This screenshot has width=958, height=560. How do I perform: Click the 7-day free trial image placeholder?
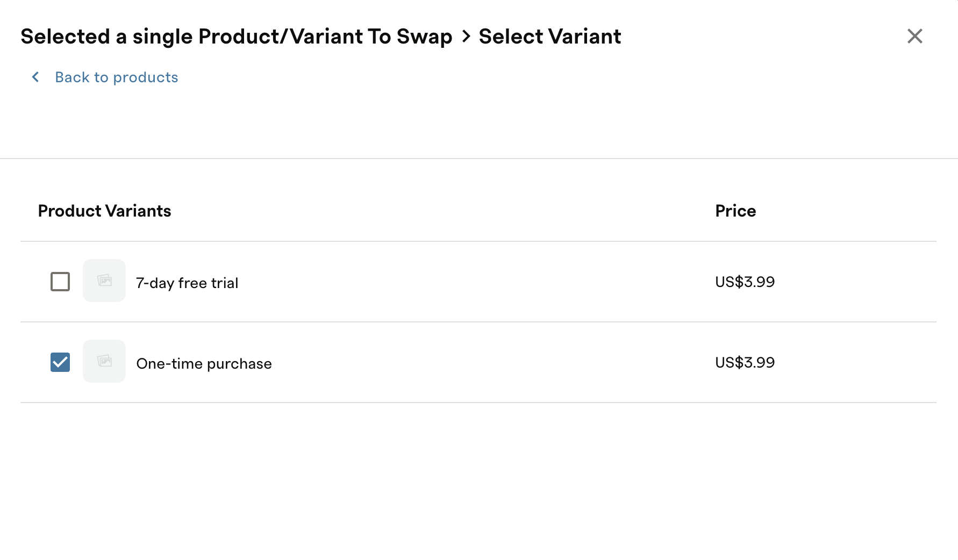104,281
